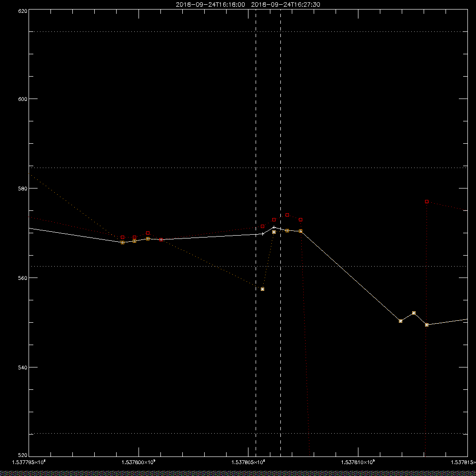
Task: Click the y-axis label 620
Action: pos(23,10)
